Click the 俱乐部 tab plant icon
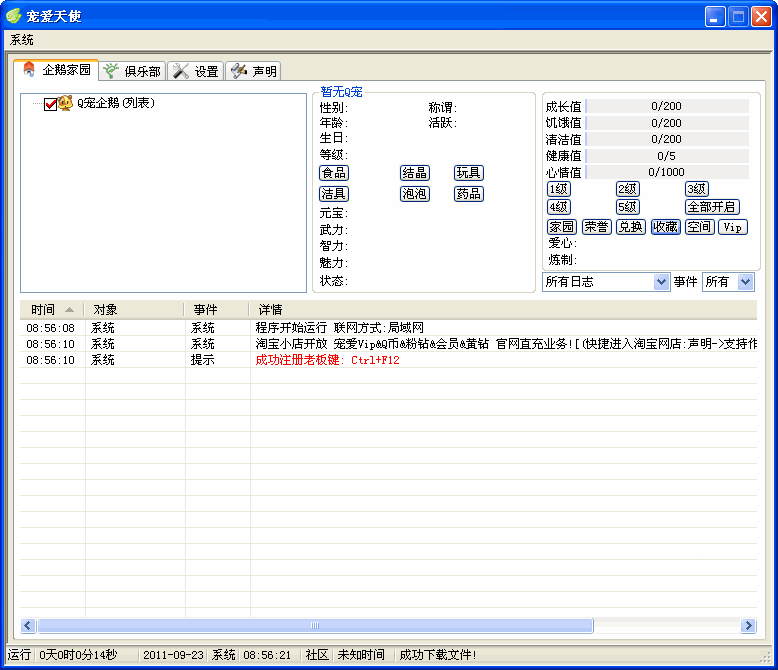The height and width of the screenshot is (670, 778). (110, 71)
